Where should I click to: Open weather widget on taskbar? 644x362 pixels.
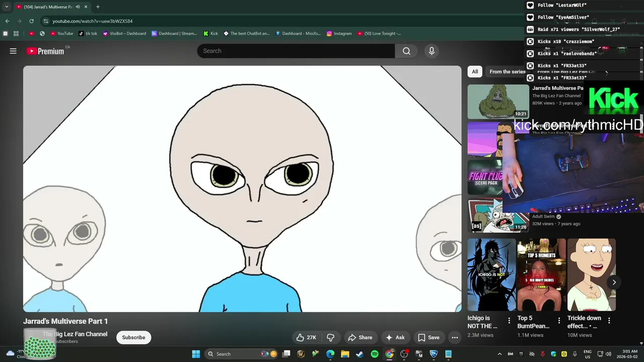click(16, 354)
